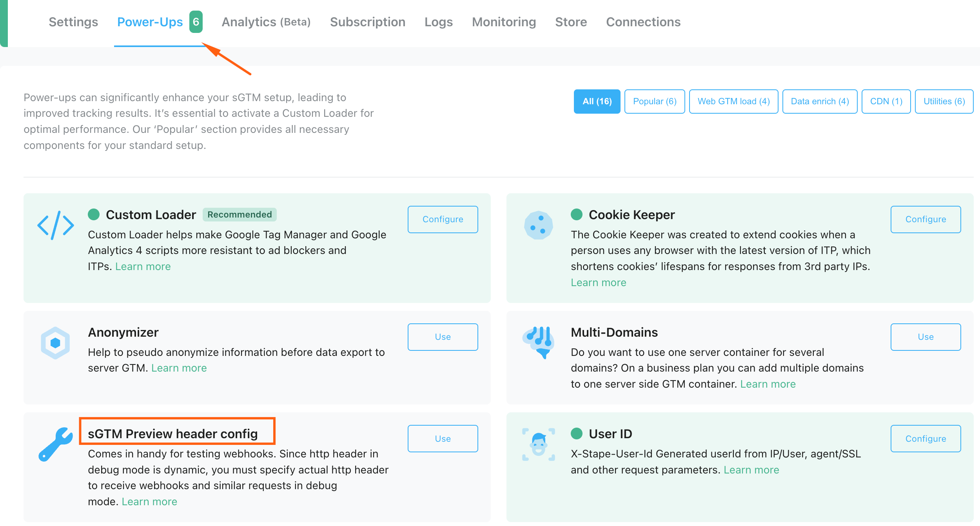Click the Anonymizer title
This screenshot has height=526, width=980.
coord(123,332)
